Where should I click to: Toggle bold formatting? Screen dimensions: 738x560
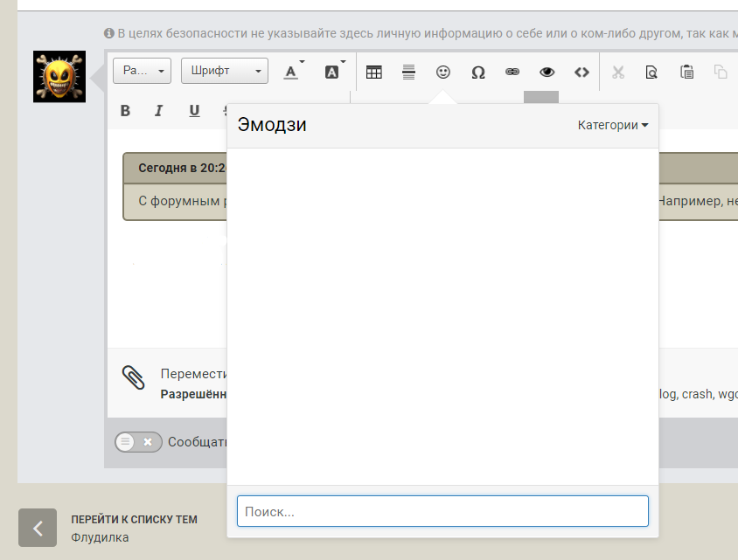[125, 110]
